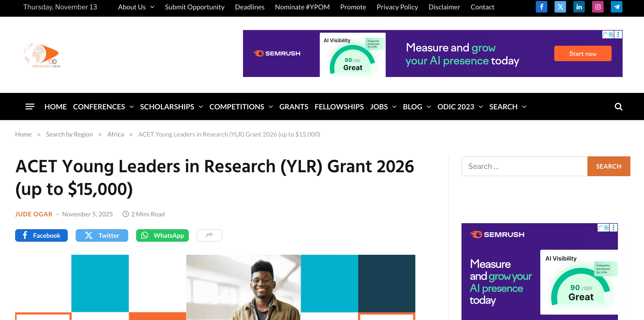Open the LinkedIn social icon
Image resolution: width=644 pixels, height=320 pixels.
[x=579, y=7]
